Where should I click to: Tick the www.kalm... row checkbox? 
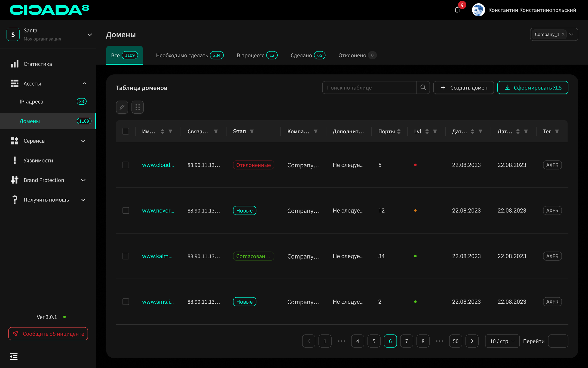pyautogui.click(x=126, y=256)
